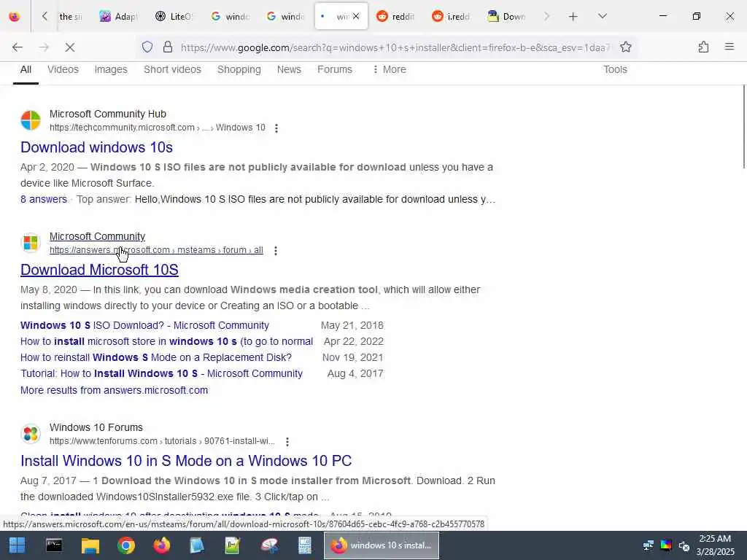Viewport: 747px width, 560px height.
Task: Open options for the tenforums.com result
Action: pyautogui.click(x=287, y=442)
